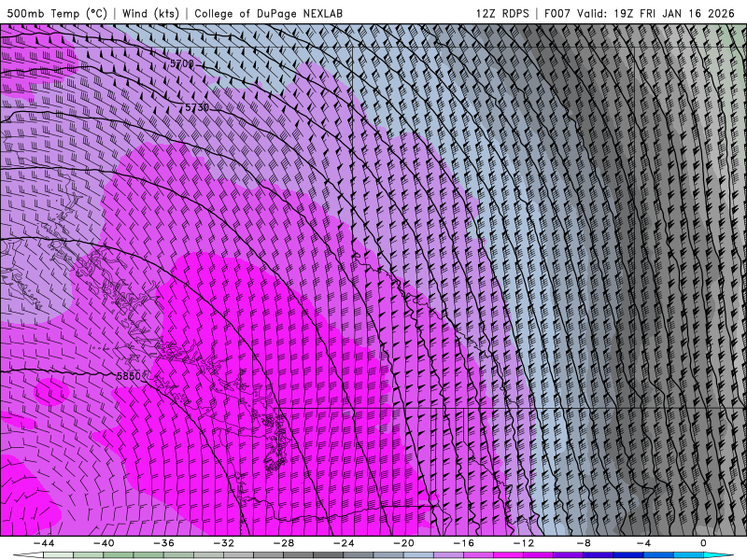Click the -40 color scale label
Screen dimensions: 747x560
(104, 543)
